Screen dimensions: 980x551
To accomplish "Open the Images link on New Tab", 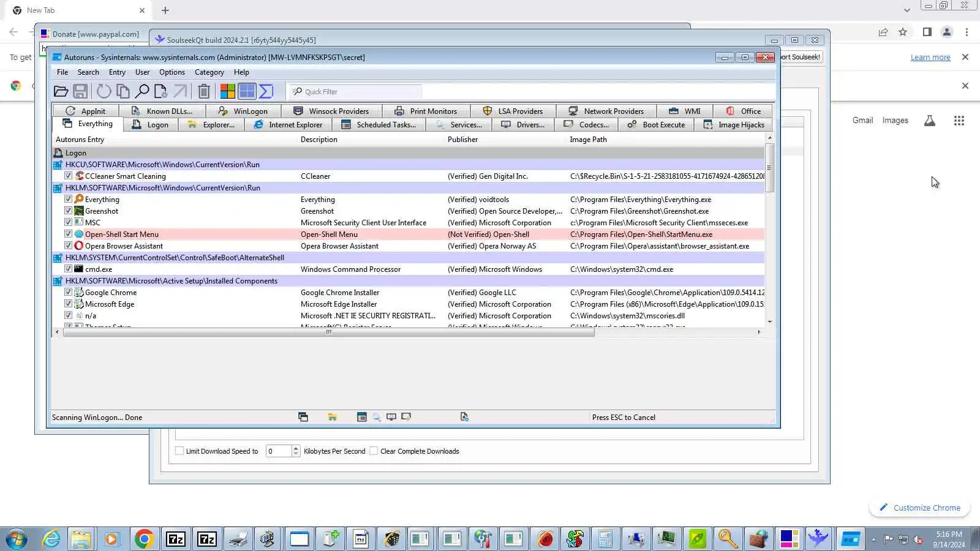I will [x=895, y=121].
